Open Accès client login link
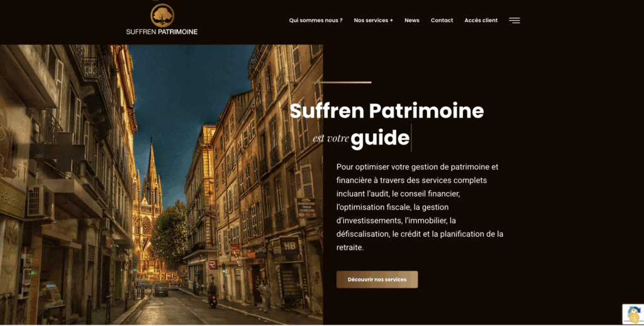The width and height of the screenshot is (644, 326). tap(481, 20)
